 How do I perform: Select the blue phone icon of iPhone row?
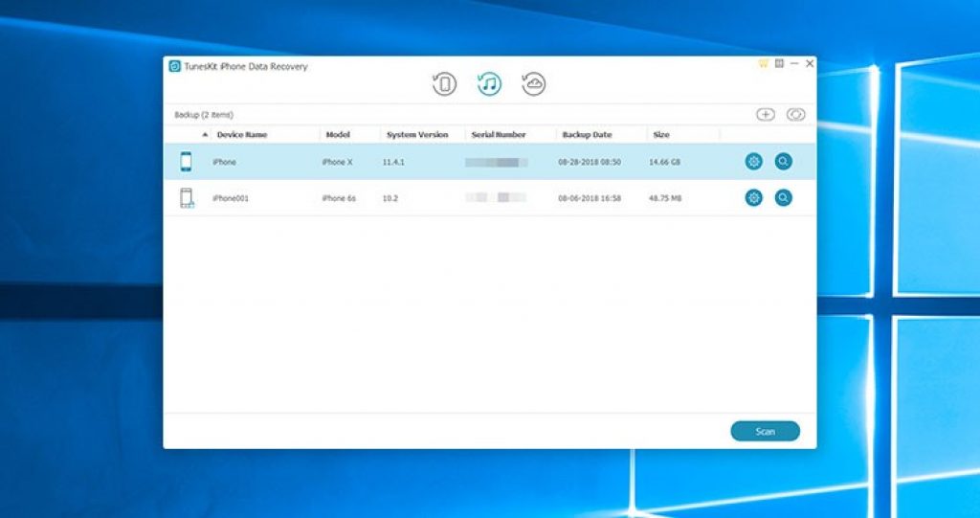pyautogui.click(x=187, y=162)
